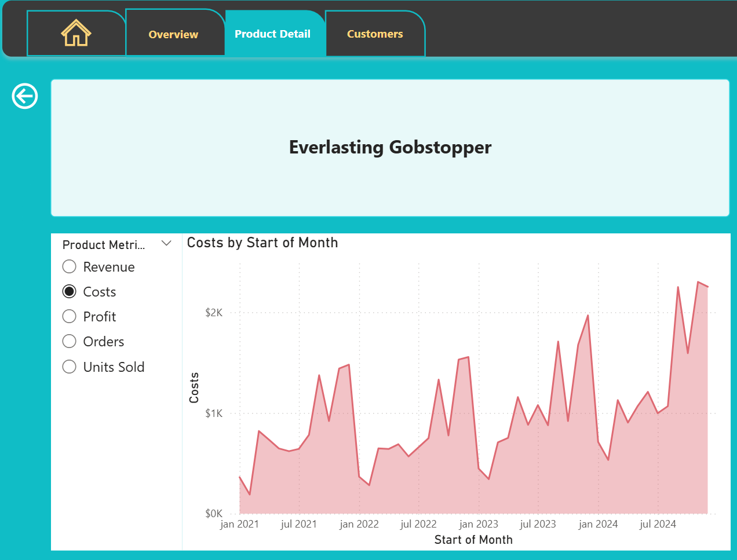
Task: Collapse the Product Metric slicer chevron
Action: tap(166, 243)
